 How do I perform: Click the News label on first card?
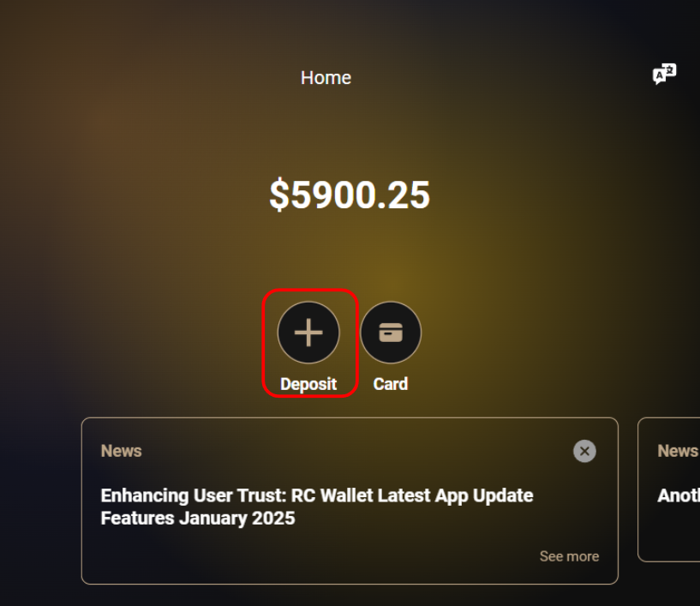click(x=121, y=451)
